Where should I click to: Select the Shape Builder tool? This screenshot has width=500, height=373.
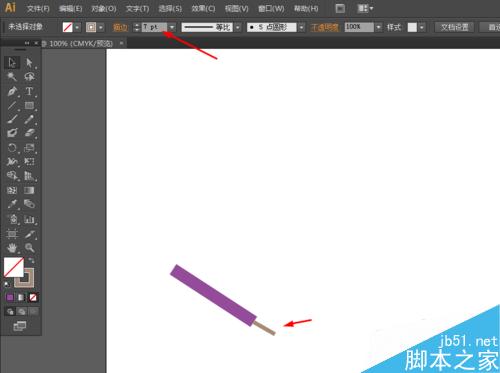[x=12, y=175]
